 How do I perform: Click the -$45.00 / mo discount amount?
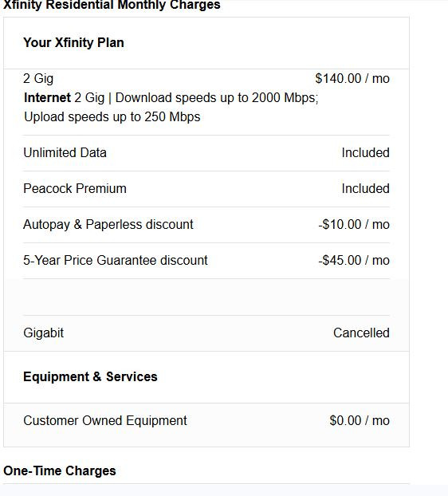[354, 260]
